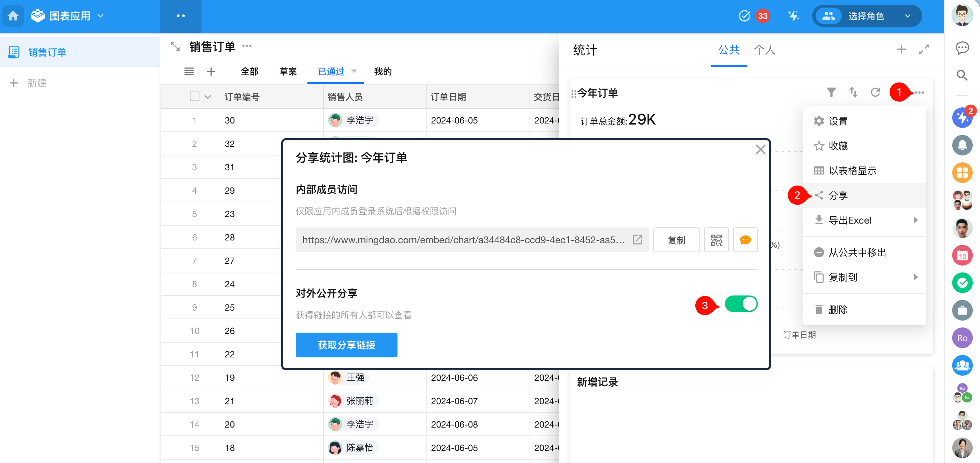Open the embed link in new window icon
Image resolution: width=980 pixels, height=463 pixels.
tap(637, 240)
